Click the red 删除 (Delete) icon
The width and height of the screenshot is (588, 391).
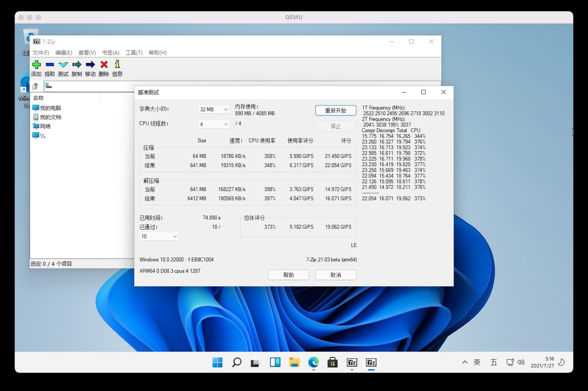point(104,68)
